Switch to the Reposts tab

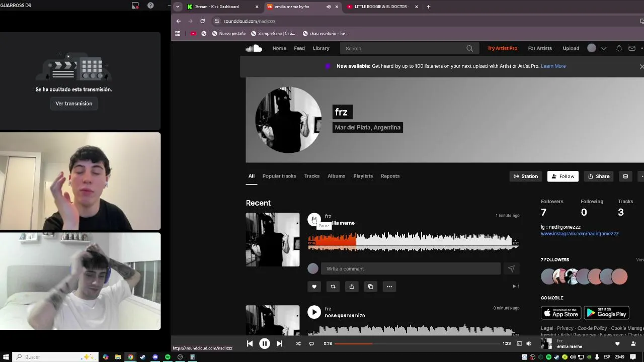click(x=390, y=176)
